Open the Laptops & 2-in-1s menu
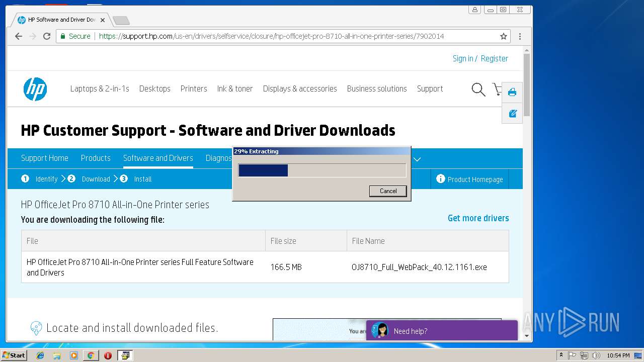This screenshot has height=362, width=644. pyautogui.click(x=100, y=88)
